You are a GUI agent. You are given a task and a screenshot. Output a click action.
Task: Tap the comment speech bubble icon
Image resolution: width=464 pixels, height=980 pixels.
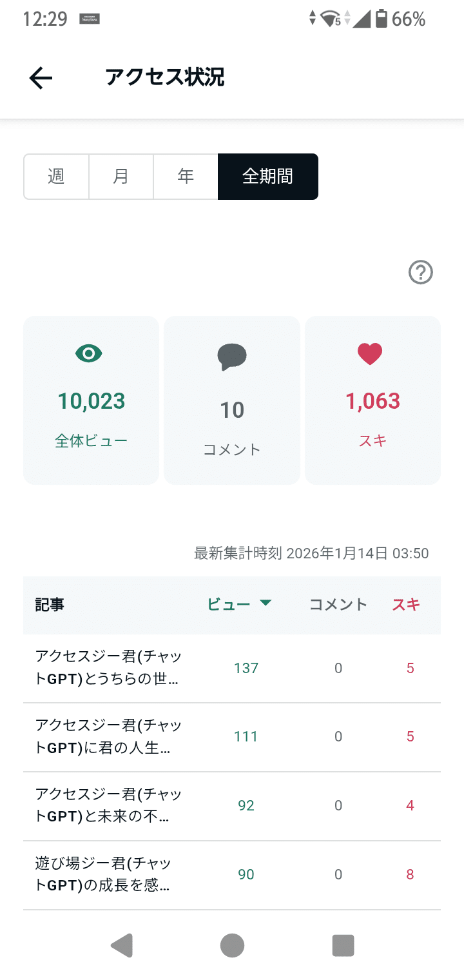pos(232,357)
